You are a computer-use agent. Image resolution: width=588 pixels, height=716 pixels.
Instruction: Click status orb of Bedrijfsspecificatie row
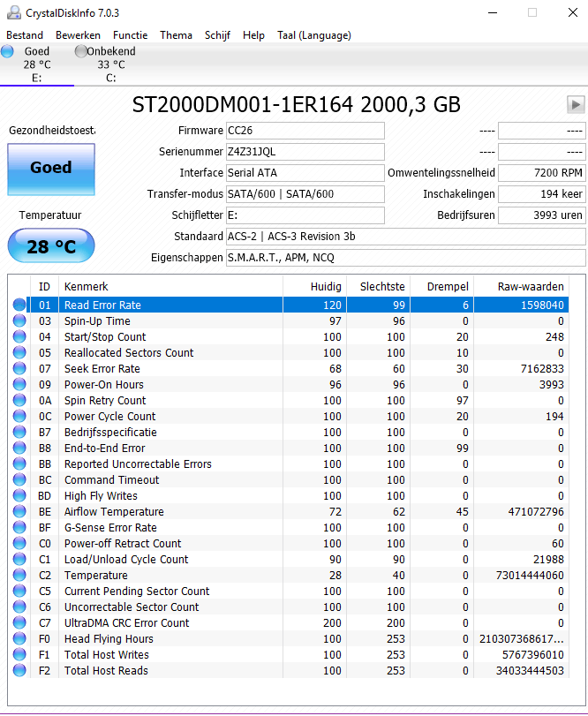click(19, 432)
